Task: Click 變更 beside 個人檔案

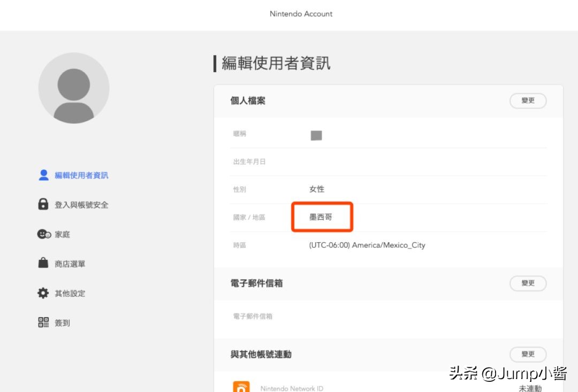Action: click(x=528, y=101)
